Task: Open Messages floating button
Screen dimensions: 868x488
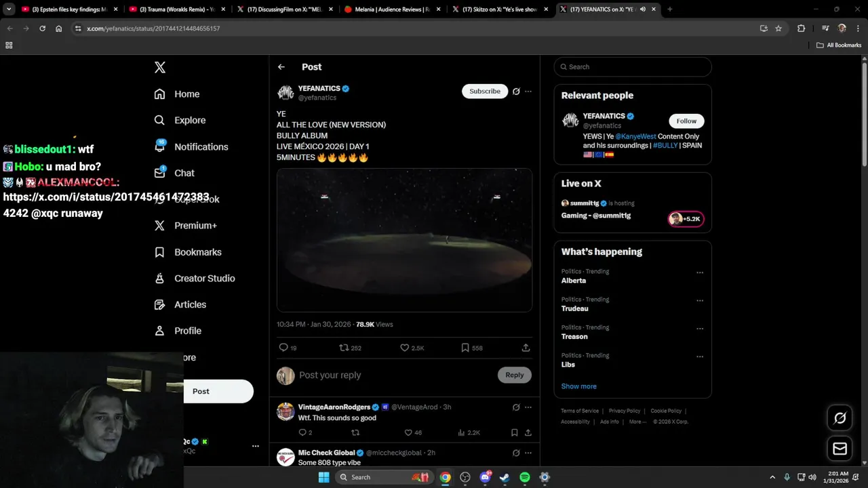Action: (x=840, y=449)
